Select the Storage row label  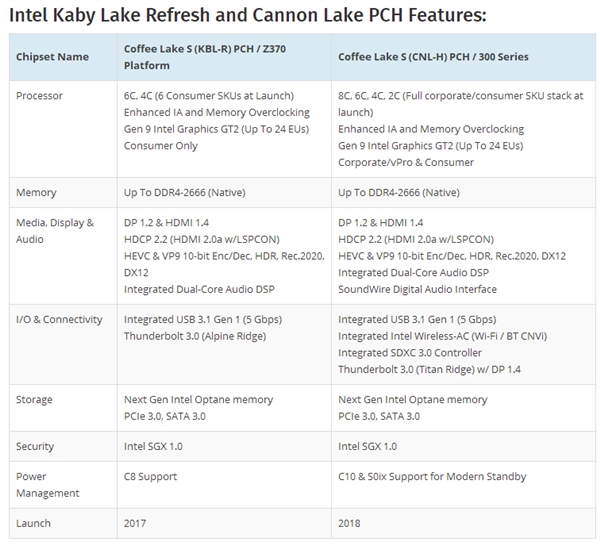pos(35,399)
